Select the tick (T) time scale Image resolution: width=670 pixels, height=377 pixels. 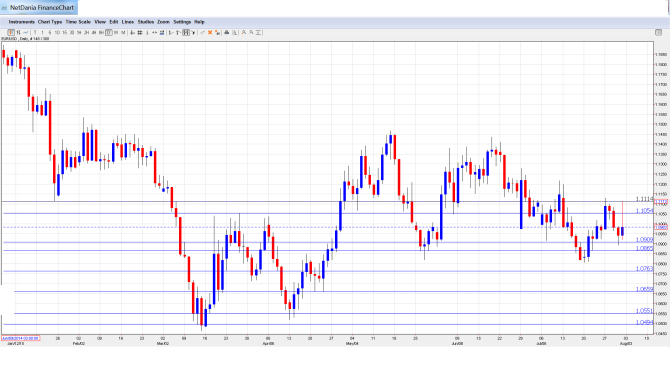click(35, 32)
